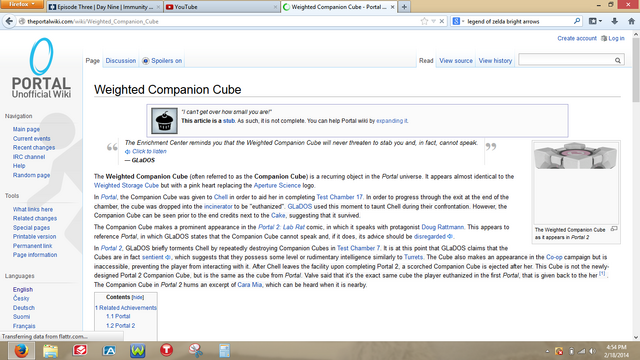Open Page information link
The image size is (640, 360).
click(35, 255)
